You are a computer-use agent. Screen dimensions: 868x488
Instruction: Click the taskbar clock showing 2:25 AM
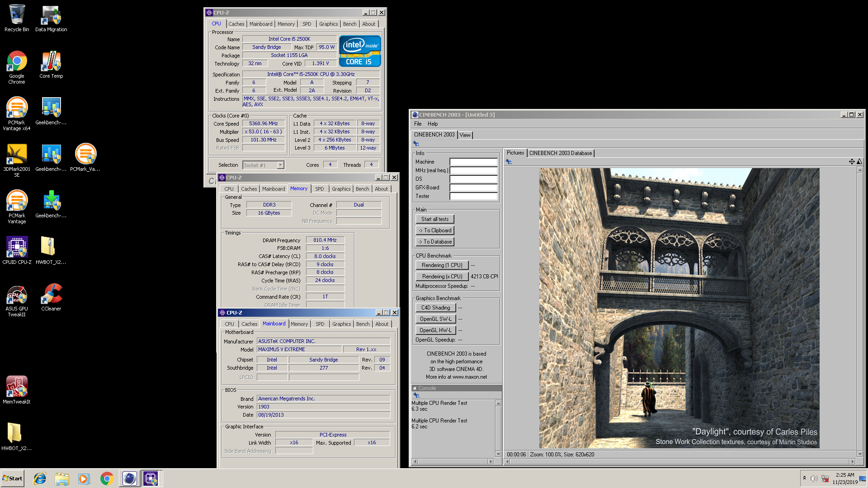(x=845, y=479)
